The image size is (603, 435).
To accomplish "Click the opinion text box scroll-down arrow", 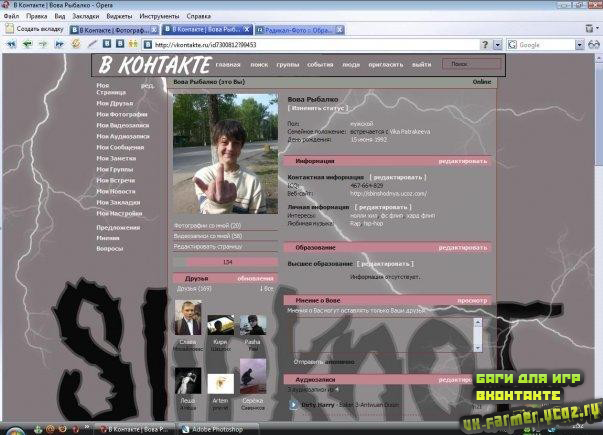I will 478,348.
